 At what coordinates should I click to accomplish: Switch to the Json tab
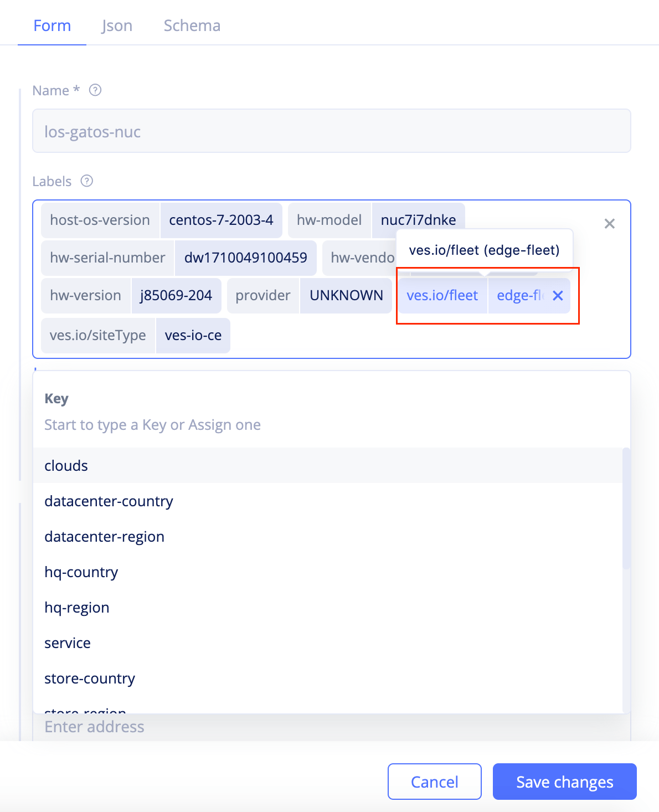(x=117, y=25)
